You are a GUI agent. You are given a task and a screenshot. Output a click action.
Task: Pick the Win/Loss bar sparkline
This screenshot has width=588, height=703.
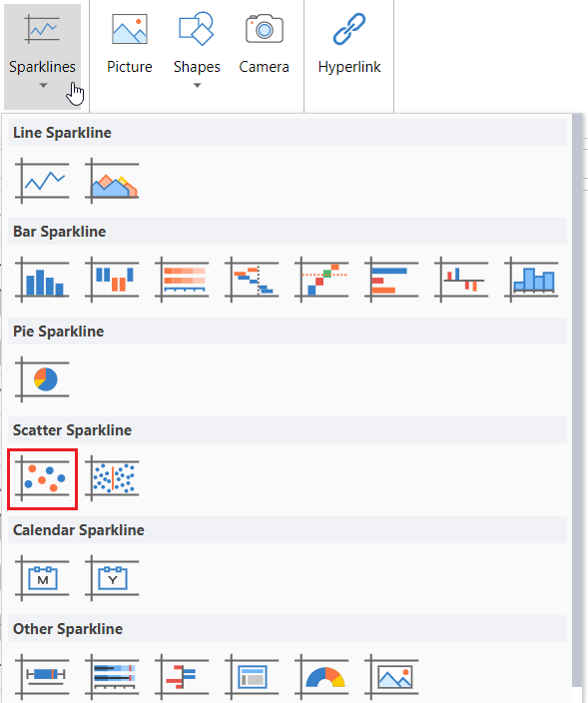click(112, 280)
